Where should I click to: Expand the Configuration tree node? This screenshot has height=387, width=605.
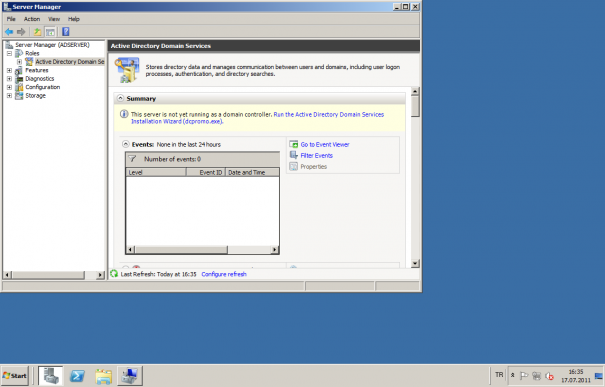[x=9, y=87]
